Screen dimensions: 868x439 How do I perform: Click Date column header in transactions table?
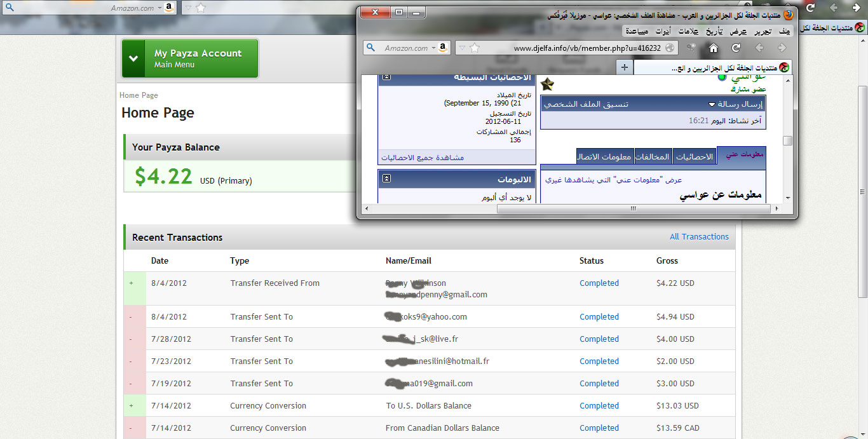point(159,260)
